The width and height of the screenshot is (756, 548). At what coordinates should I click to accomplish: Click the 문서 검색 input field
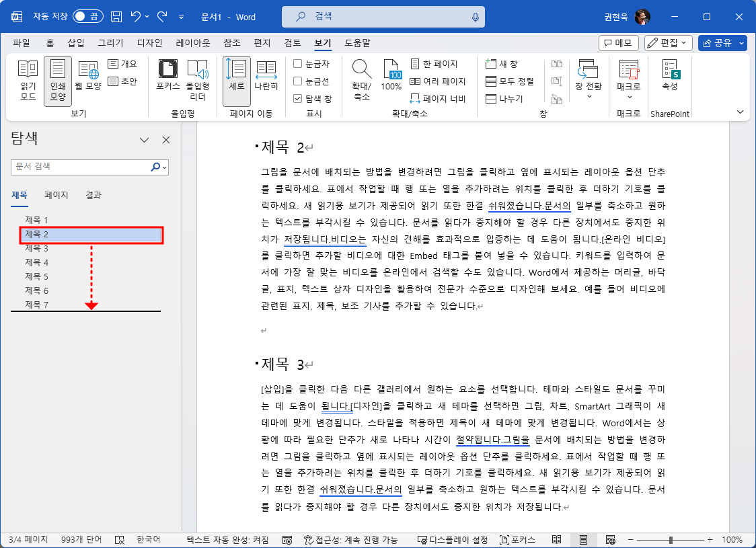click(81, 167)
